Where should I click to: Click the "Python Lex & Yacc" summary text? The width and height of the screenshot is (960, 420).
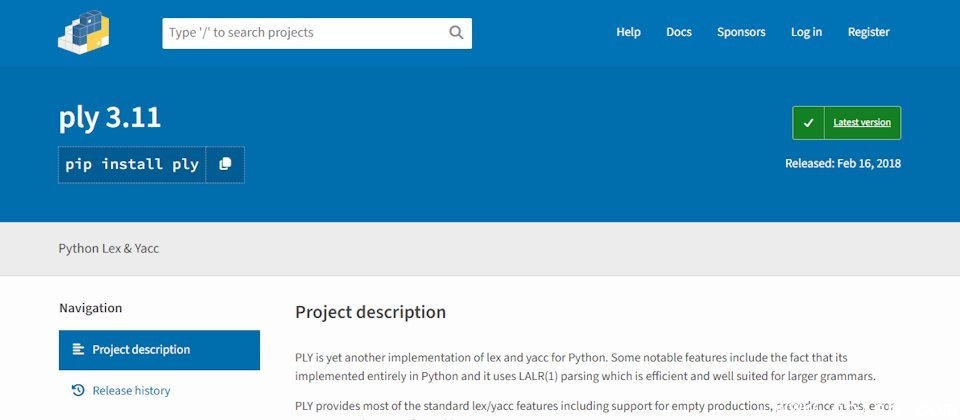click(109, 248)
